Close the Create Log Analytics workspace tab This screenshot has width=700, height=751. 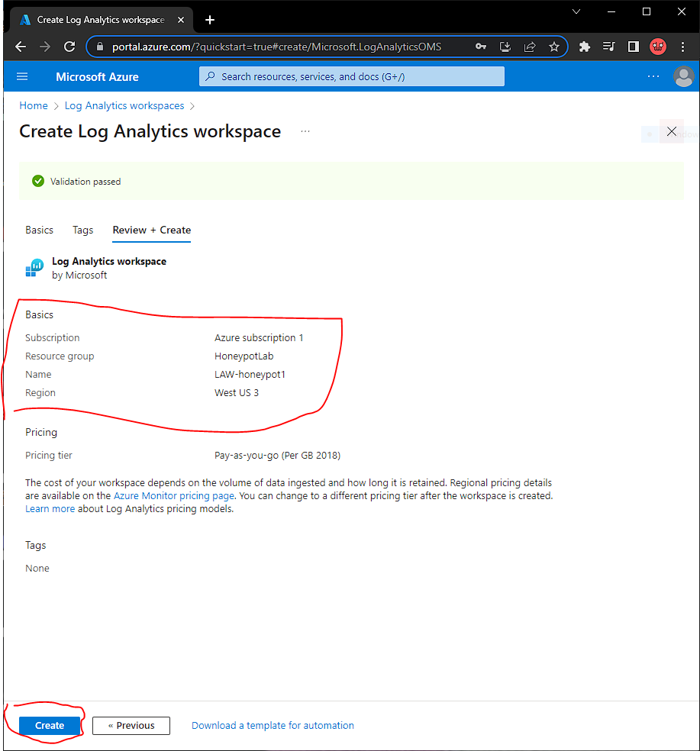tap(181, 20)
